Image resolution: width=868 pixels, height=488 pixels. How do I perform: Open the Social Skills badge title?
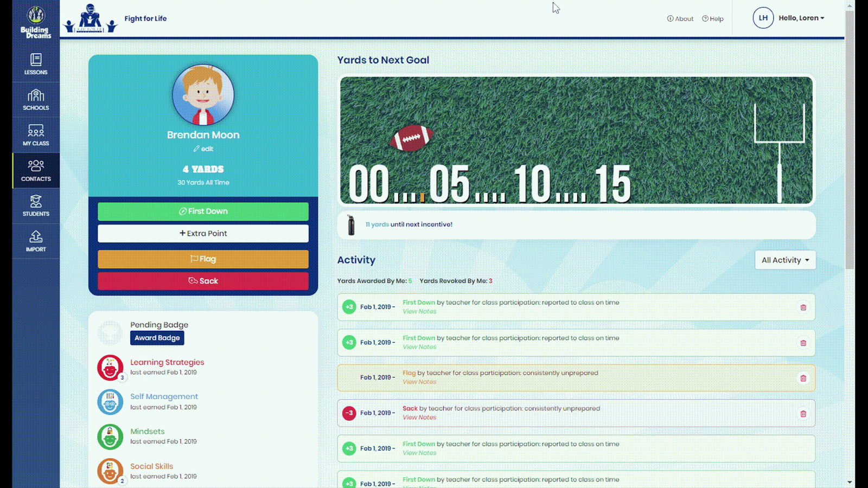click(151, 466)
